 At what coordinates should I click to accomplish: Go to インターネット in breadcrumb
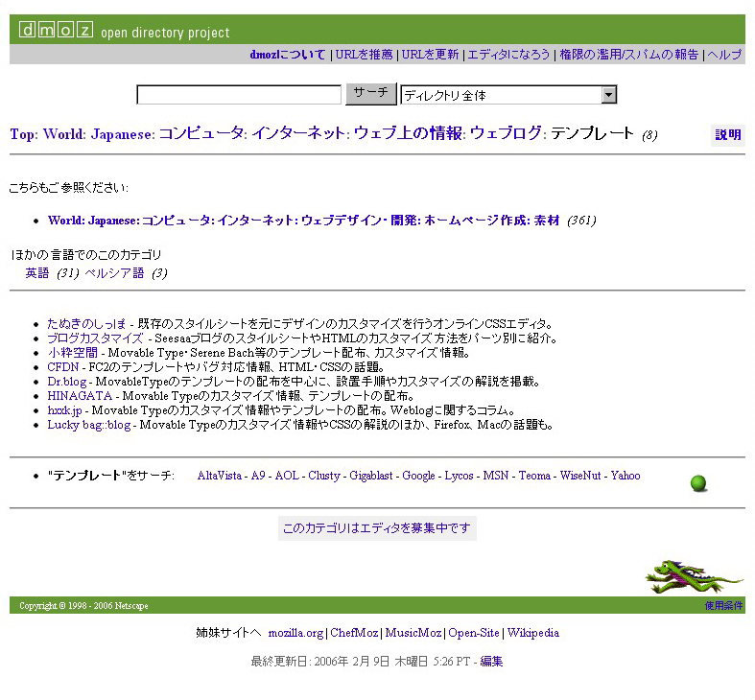tap(298, 133)
